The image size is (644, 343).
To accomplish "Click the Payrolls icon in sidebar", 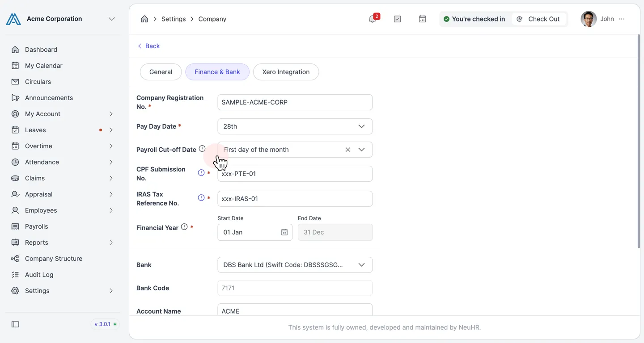I will [15, 226].
